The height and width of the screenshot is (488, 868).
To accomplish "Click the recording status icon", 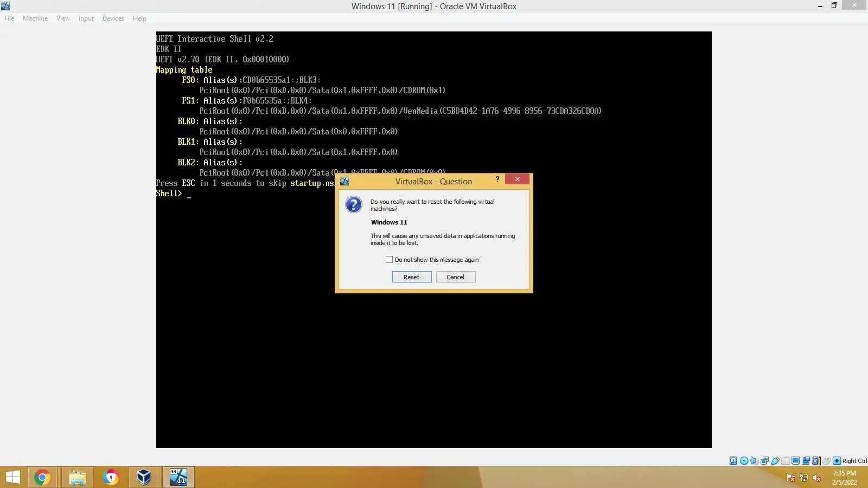I will click(x=806, y=461).
